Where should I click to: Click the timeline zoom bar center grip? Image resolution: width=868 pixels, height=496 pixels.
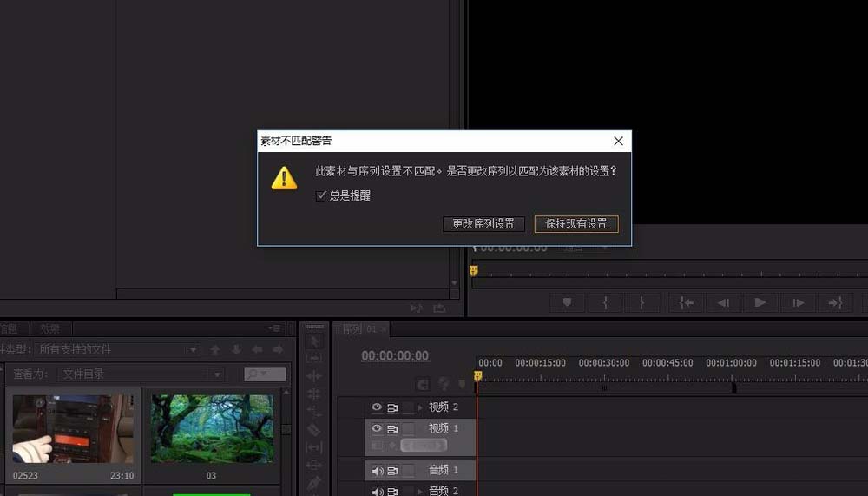604,388
